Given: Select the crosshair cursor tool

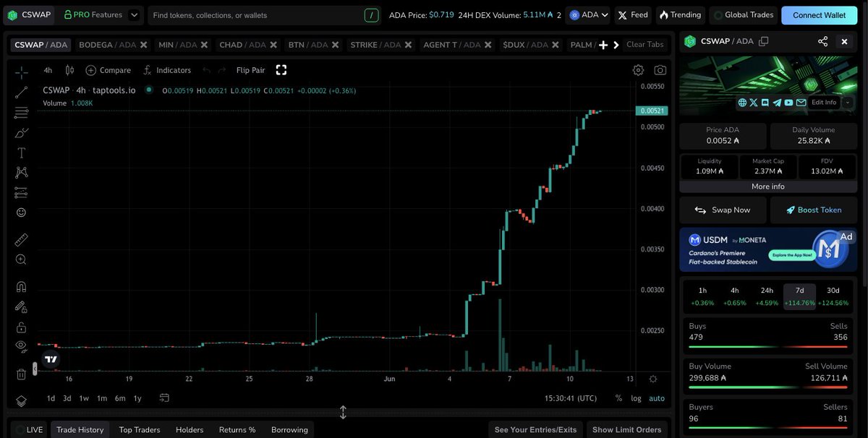Looking at the screenshot, I should coord(21,72).
